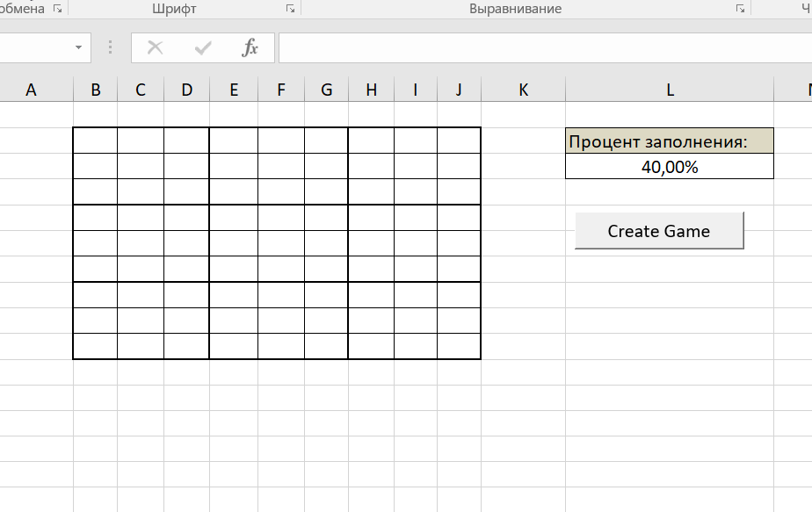Viewport: 812px width, 512px height.
Task: Click the three-dot separator next to the Name Box
Action: (109, 48)
